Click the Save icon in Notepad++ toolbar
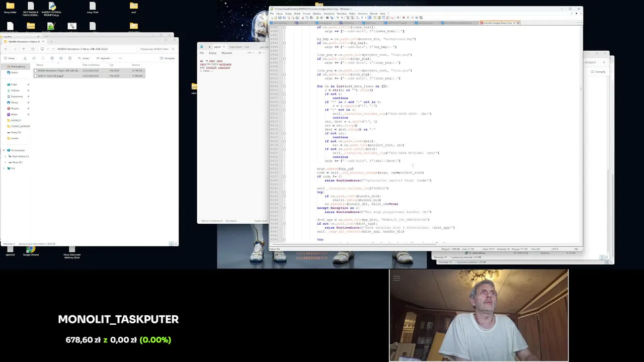The width and height of the screenshot is (644, 362). coord(280,18)
